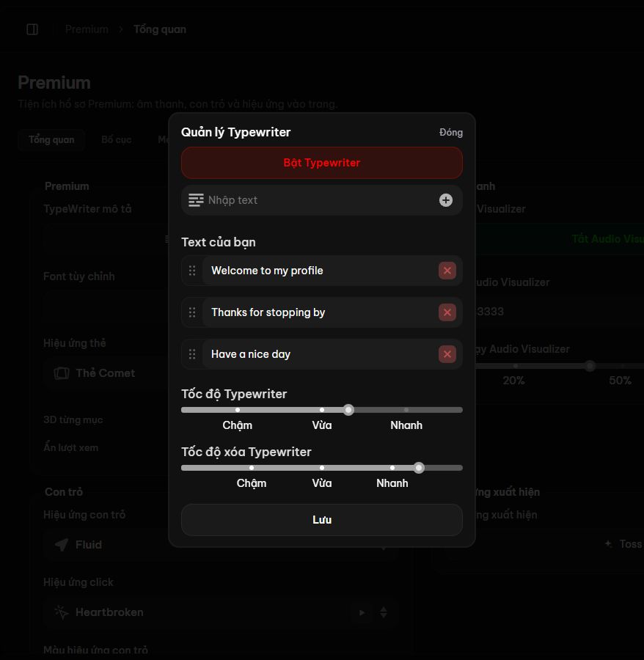Viewport: 644px width, 660px height.
Task: Go to Premium in the breadcrumb
Action: point(87,29)
